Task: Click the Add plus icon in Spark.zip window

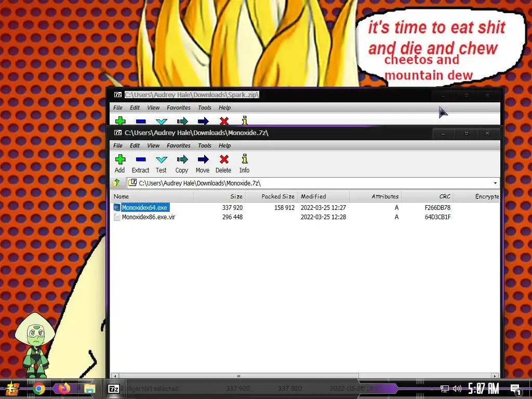Action: click(x=120, y=121)
